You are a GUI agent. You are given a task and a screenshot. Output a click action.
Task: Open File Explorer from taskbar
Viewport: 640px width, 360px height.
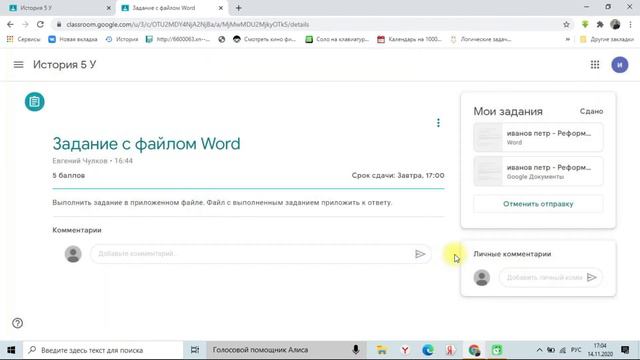tap(381, 350)
